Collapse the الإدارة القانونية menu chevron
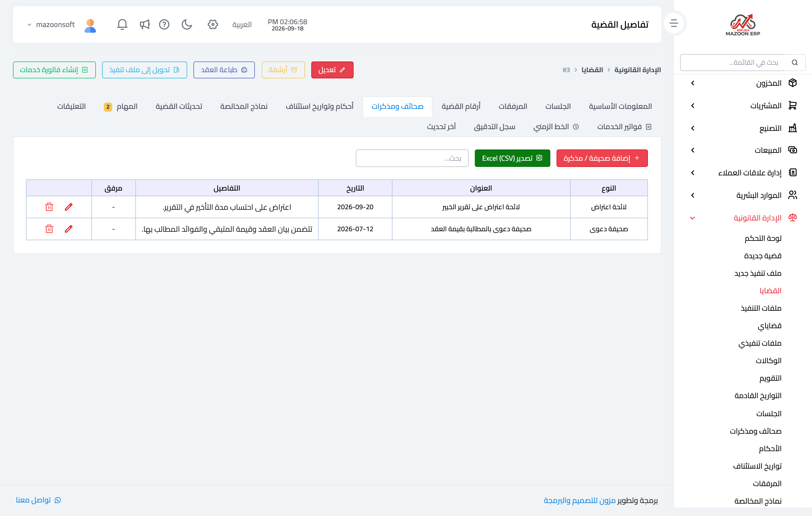Image resolution: width=812 pixels, height=516 pixels. 693,218
